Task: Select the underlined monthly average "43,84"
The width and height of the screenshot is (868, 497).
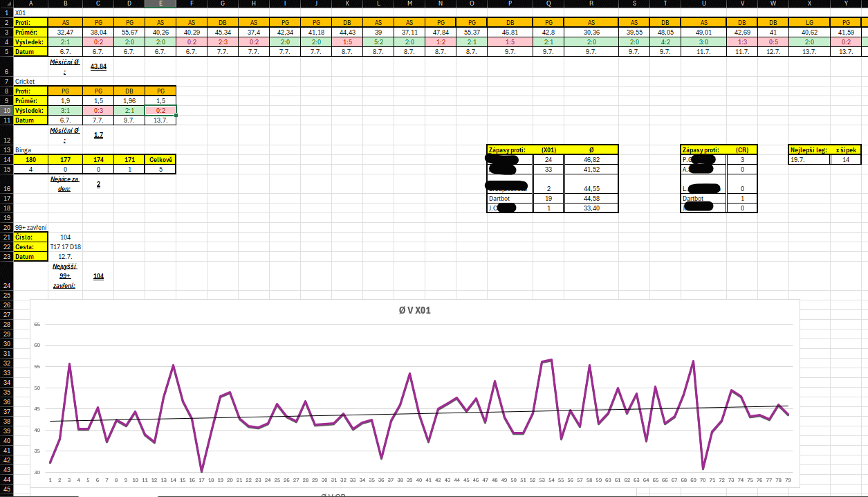Action: (x=98, y=66)
